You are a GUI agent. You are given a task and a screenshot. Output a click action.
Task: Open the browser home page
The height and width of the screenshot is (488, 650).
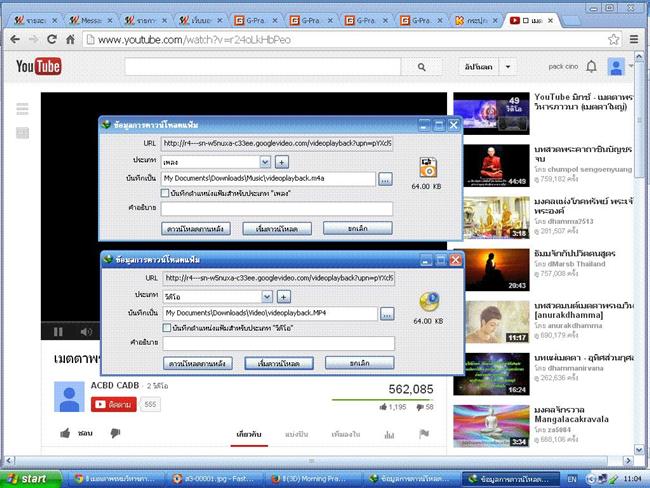pyautogui.click(x=70, y=39)
